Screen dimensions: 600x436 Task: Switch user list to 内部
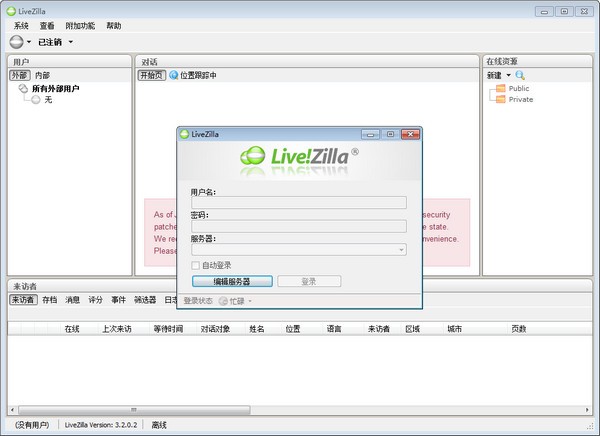coord(42,75)
